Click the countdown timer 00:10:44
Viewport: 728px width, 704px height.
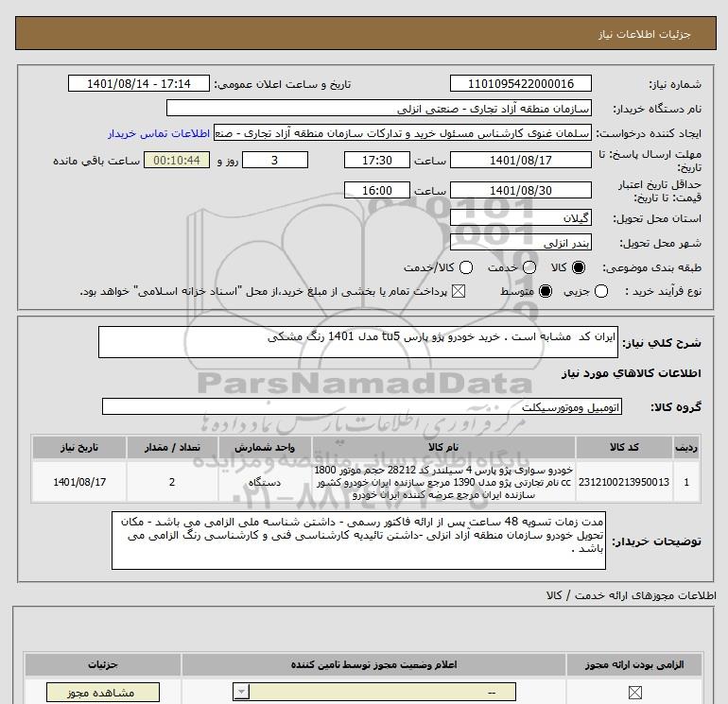point(177,160)
